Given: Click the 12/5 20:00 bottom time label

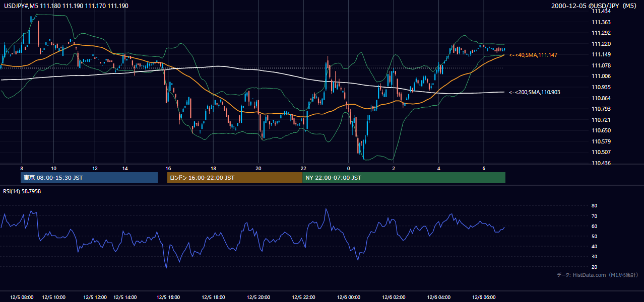Looking at the screenshot, I should (x=259, y=297).
